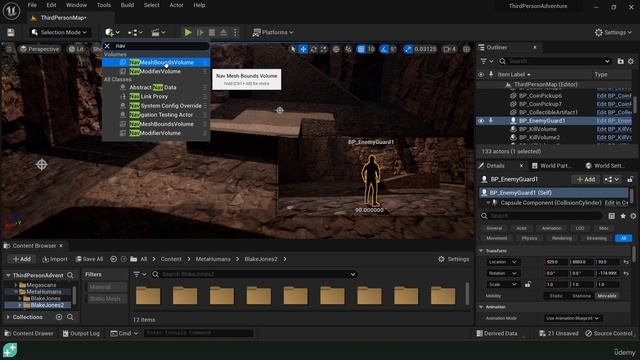Image resolution: width=640 pixels, height=360 pixels.
Task: Click the Eject button on the toolbar
Action: click(x=223, y=32)
